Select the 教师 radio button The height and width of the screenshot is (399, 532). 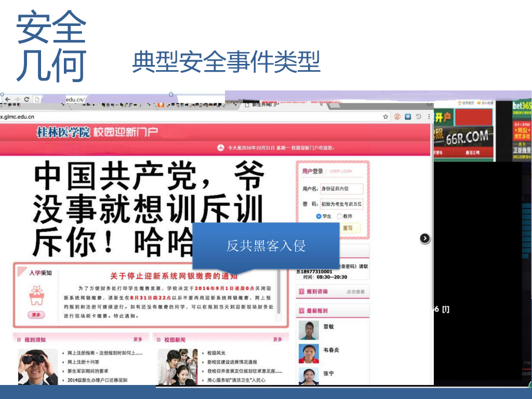[339, 216]
